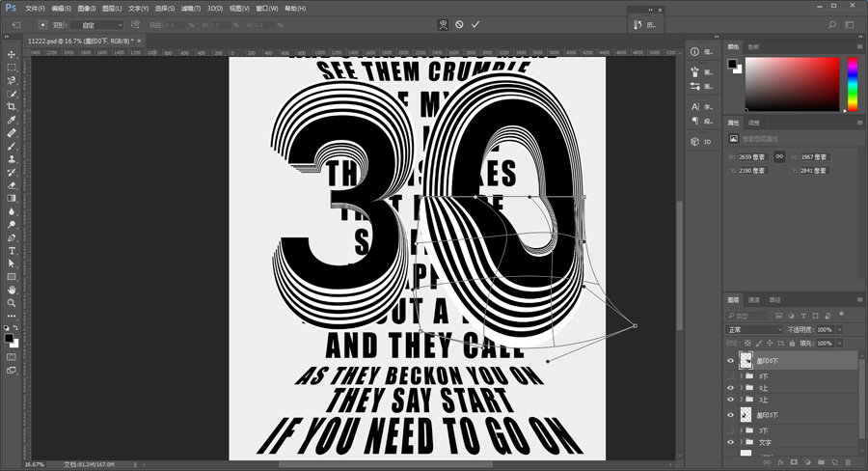The height and width of the screenshot is (471, 868).
Task: Click the rainbow hue slider strip
Action: [853, 84]
